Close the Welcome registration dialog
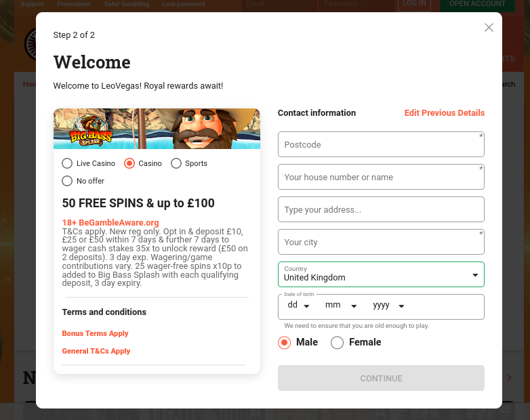530x420 pixels. [489, 27]
